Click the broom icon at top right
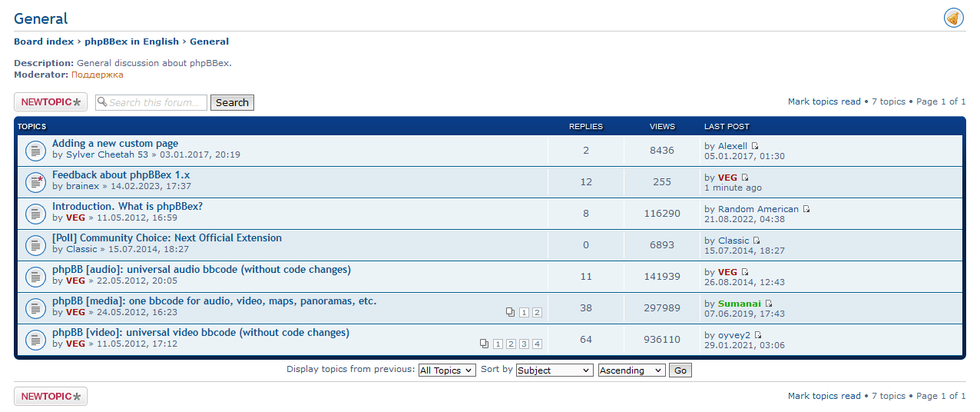 953,18
